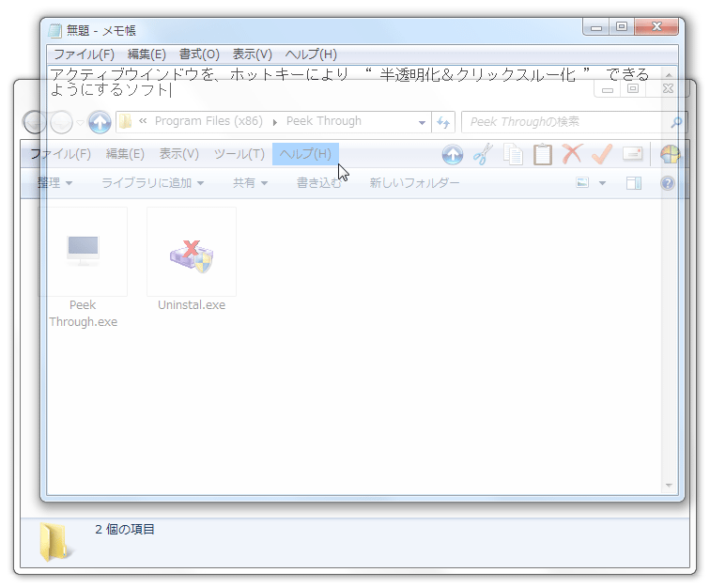Click the Copy pages icon
Image resolution: width=710 pixels, height=588 pixels.
(513, 154)
